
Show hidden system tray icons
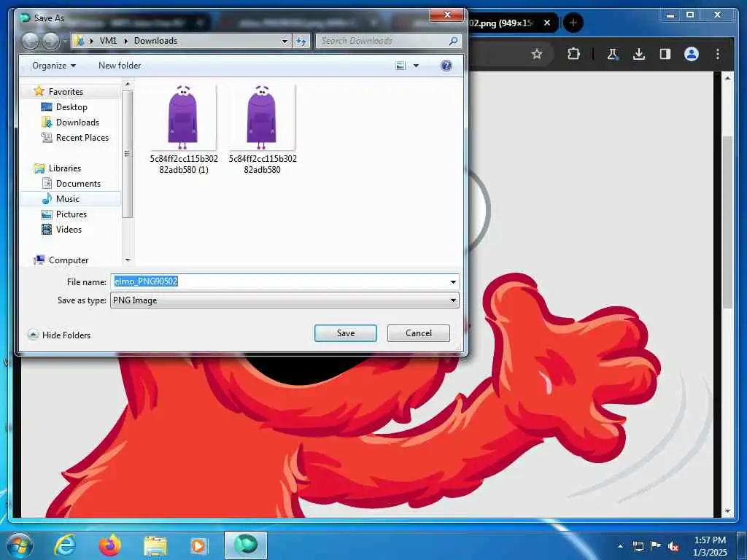point(620,546)
